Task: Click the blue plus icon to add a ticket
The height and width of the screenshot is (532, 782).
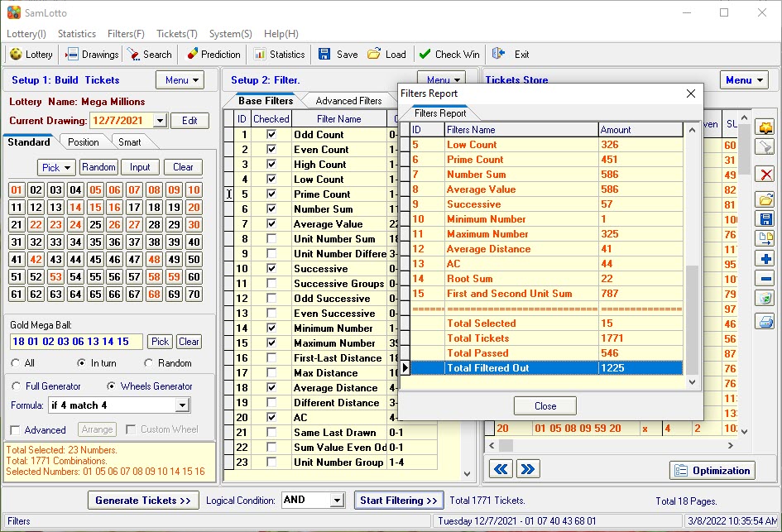Action: pos(765,259)
